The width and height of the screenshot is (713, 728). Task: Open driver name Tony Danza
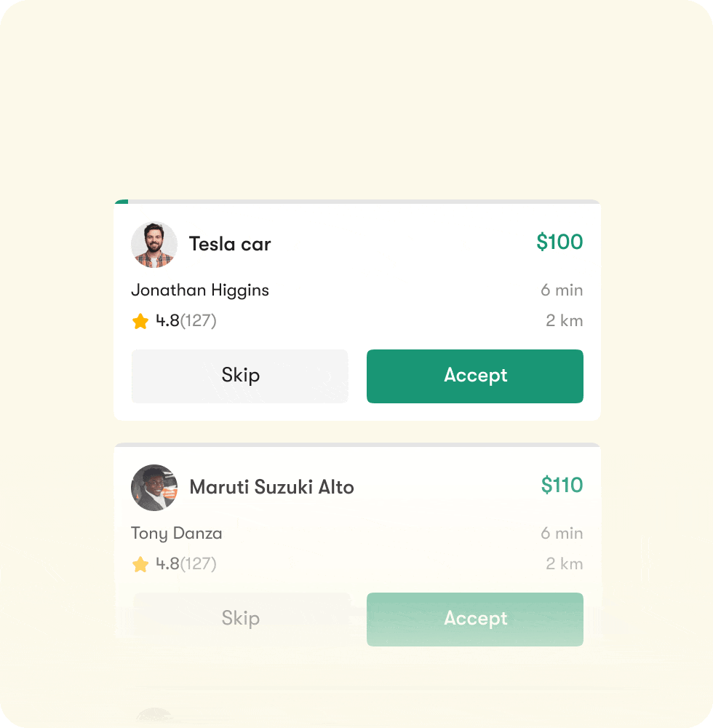(177, 534)
